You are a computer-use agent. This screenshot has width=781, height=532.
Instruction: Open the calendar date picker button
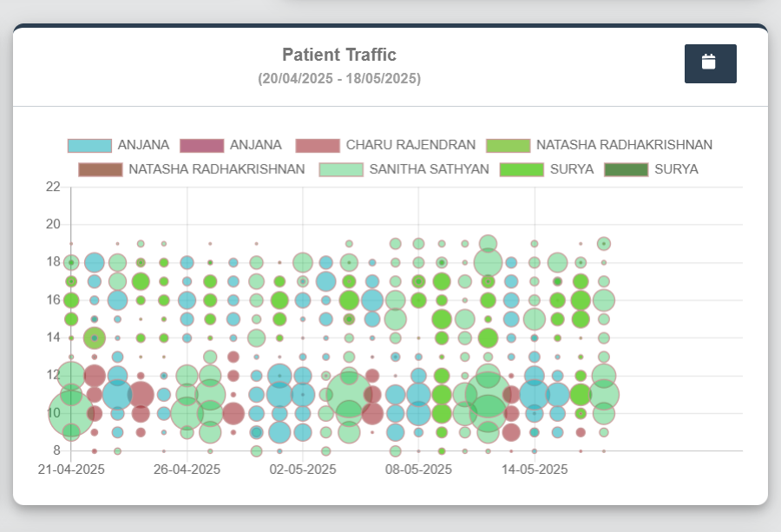(710, 63)
